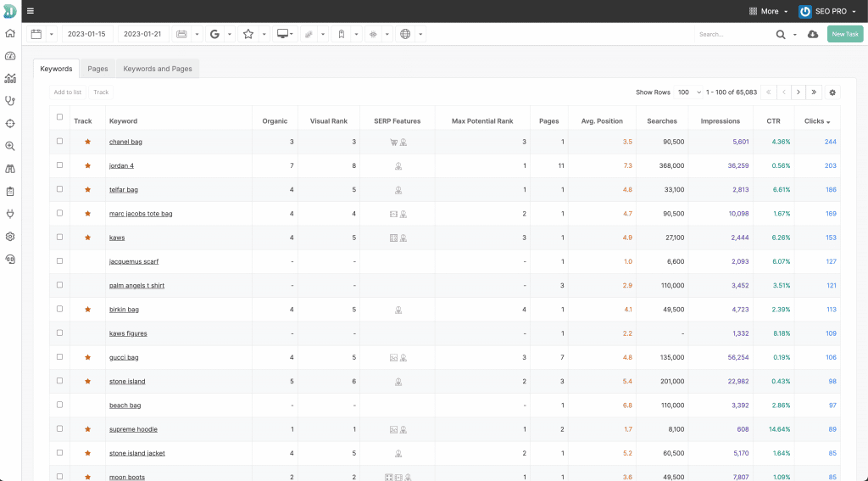Click the application logo at top left
The height and width of the screenshot is (481, 868).
(x=10, y=11)
